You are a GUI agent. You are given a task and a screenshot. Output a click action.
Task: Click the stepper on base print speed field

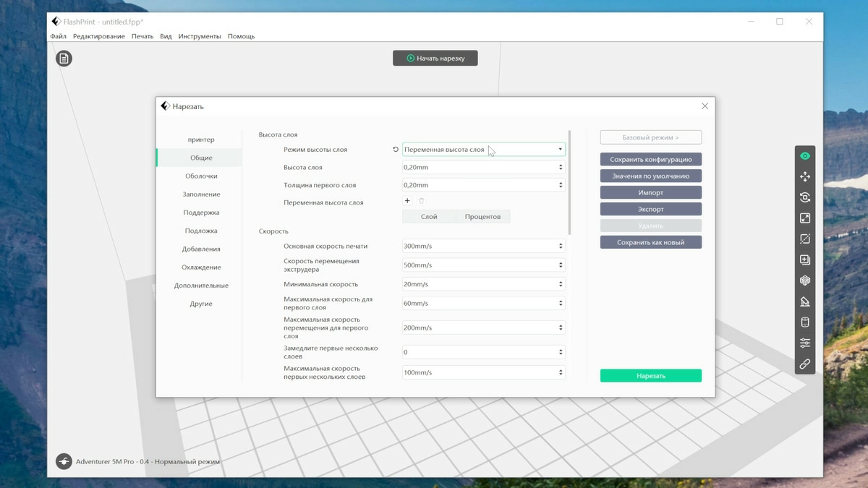pos(561,246)
